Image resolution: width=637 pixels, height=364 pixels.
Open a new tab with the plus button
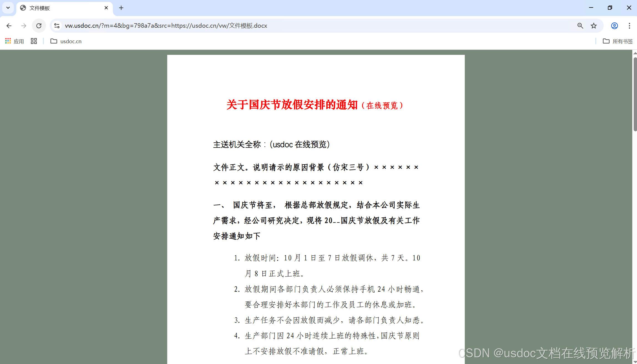[121, 8]
